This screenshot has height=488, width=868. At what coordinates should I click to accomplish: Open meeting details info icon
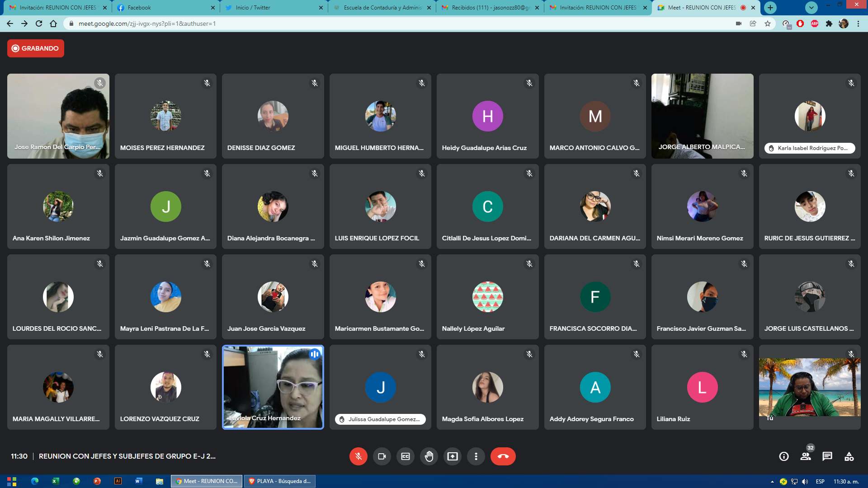tap(784, 456)
